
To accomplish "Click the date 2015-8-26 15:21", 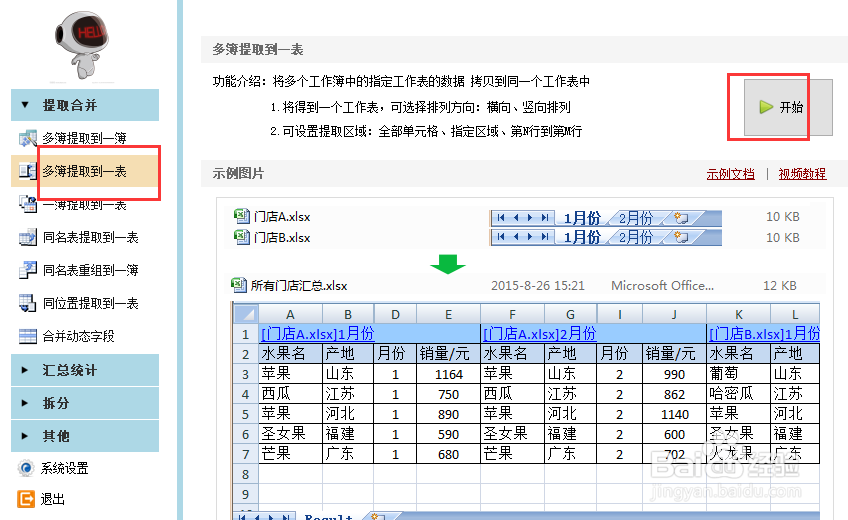I will tap(538, 285).
